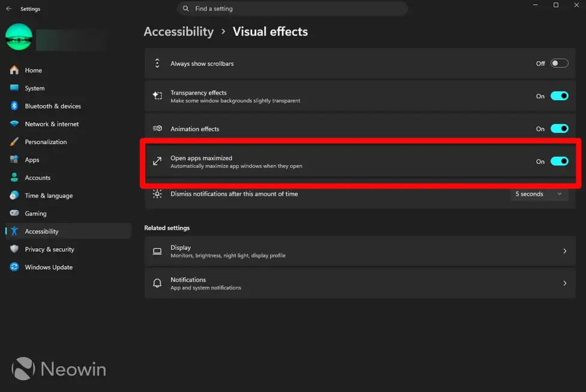The width and height of the screenshot is (586, 392).
Task: Click the Windows Update refresh icon
Action: tap(14, 267)
